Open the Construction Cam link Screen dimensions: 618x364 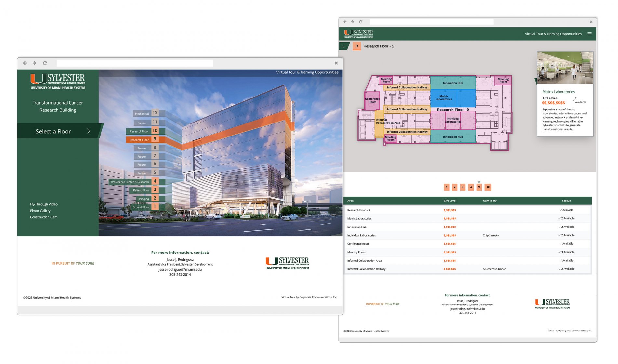pyautogui.click(x=44, y=217)
